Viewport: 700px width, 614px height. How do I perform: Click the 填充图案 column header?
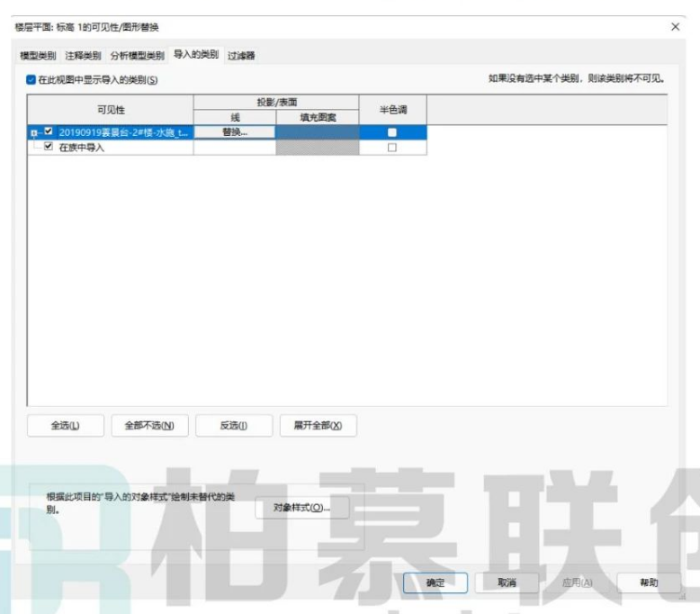318,117
